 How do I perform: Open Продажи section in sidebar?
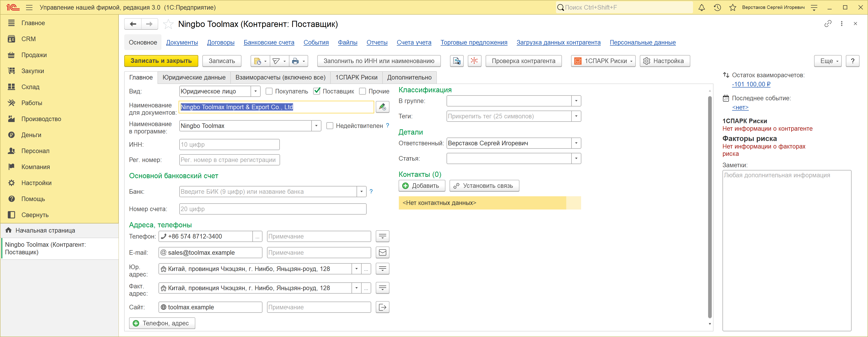[x=59, y=55]
